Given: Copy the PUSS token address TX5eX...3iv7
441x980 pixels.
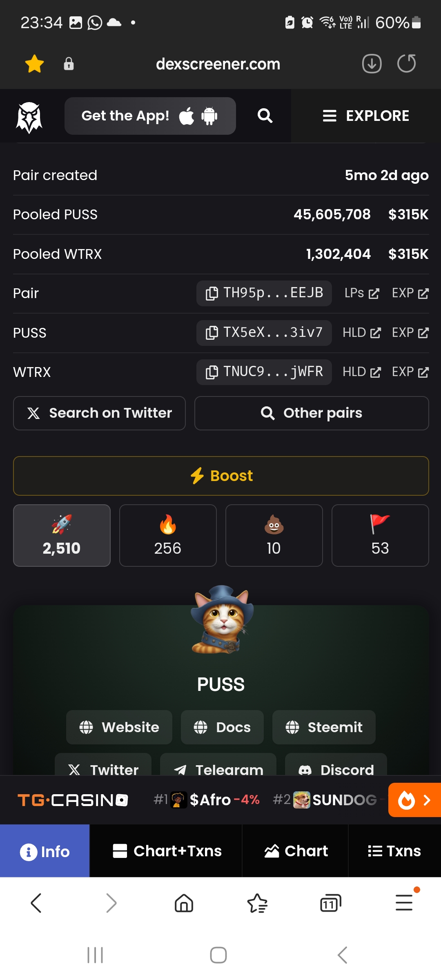Looking at the screenshot, I should coord(264,333).
